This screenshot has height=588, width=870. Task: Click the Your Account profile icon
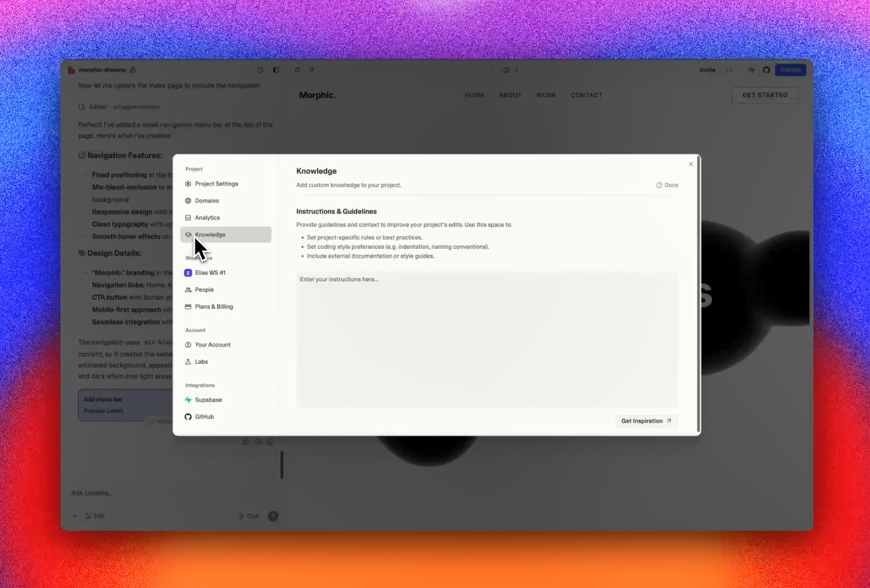pos(188,345)
